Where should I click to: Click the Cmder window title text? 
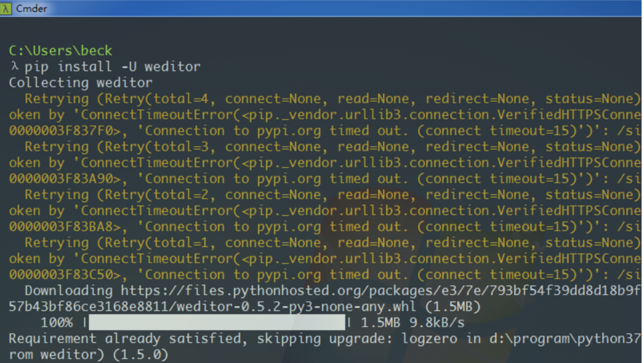(31, 8)
